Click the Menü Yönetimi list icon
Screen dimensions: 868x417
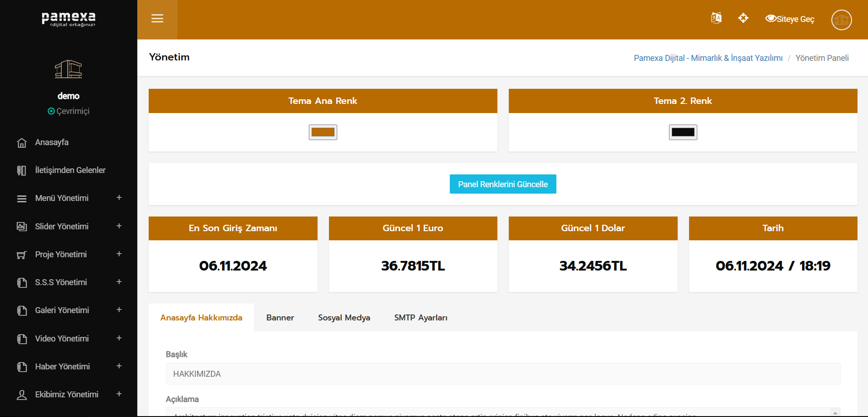[22, 199]
